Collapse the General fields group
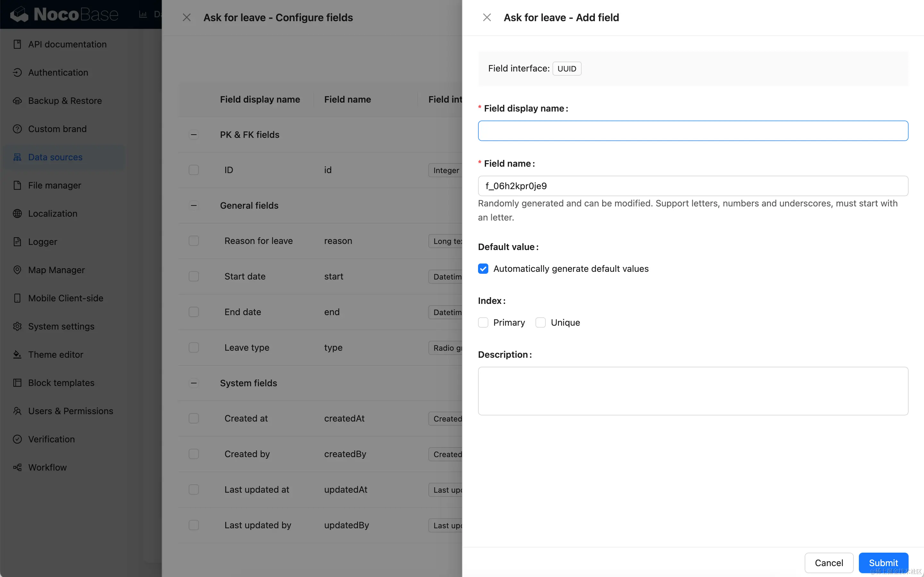This screenshot has height=577, width=924. (193, 206)
